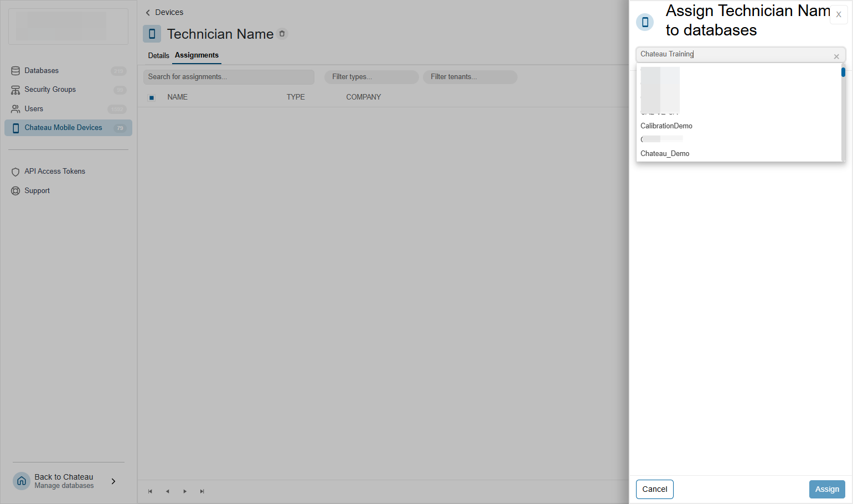Open the Filter types dropdown

pos(371,77)
